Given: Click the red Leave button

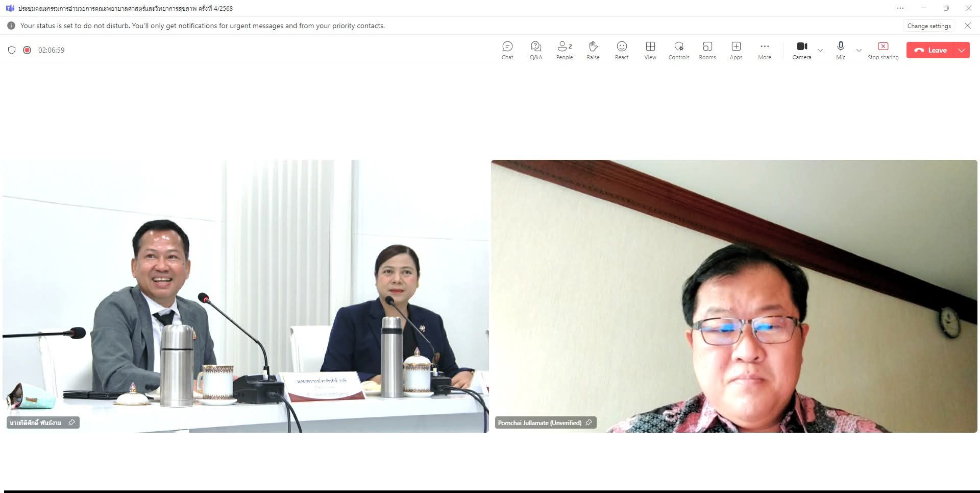Looking at the screenshot, I should [x=931, y=50].
